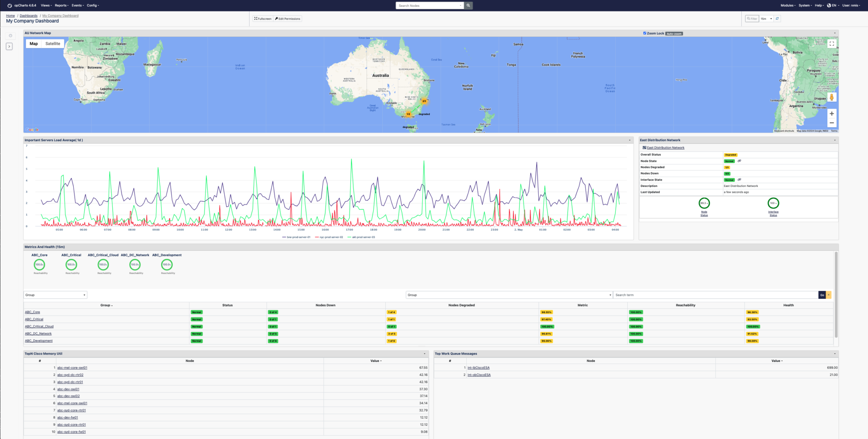This screenshot has width=868, height=439.
Task: Open ABC_DC_Network group link
Action: (38, 333)
